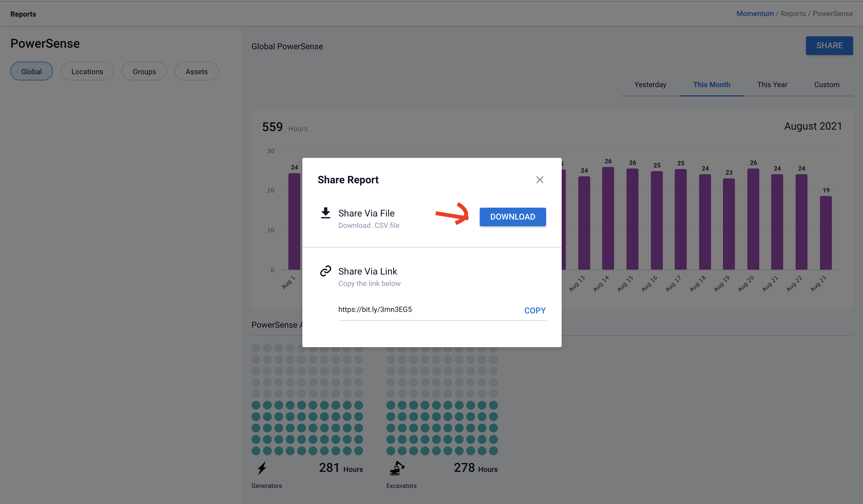Screen dimensions: 863x504
Task: Click the Generators lightning bolt icon
Action: (262, 468)
